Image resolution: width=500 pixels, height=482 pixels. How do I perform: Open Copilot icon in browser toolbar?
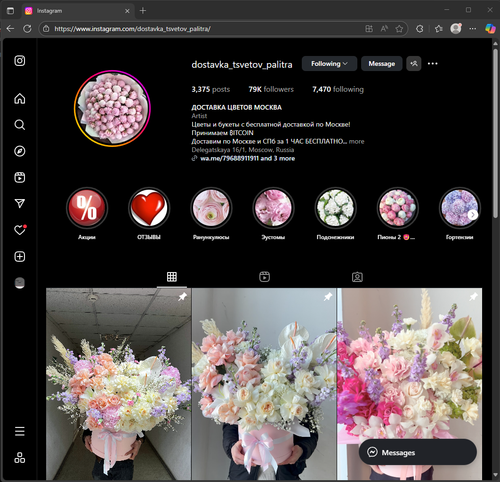point(490,29)
